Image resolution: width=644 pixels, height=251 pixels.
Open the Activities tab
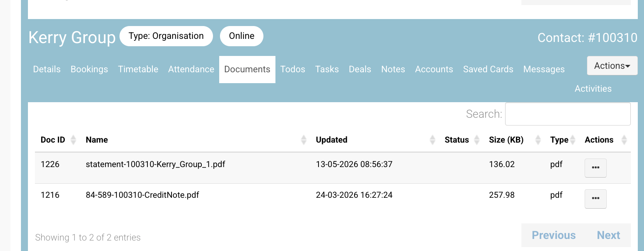(593, 89)
